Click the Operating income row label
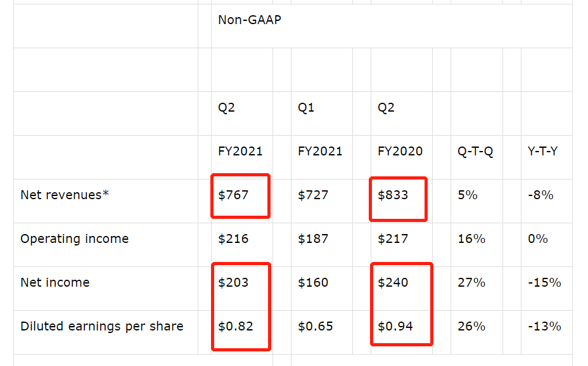The height and width of the screenshot is (366, 588). tap(74, 239)
